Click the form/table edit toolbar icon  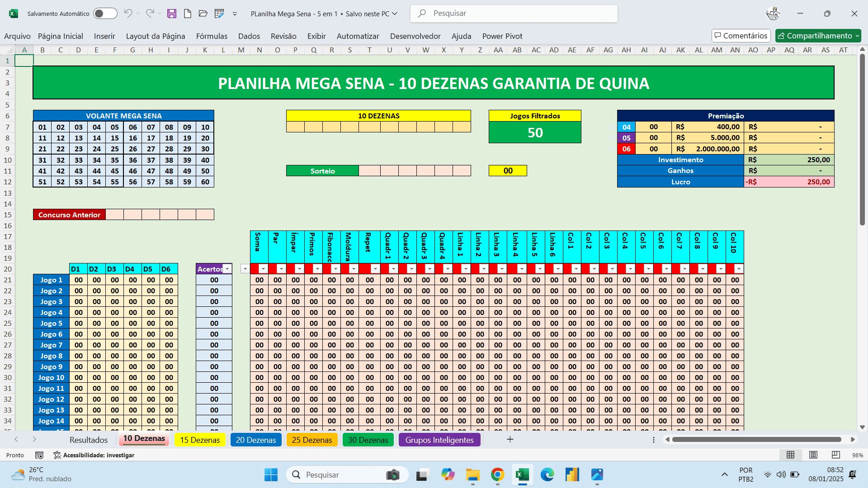219,14
